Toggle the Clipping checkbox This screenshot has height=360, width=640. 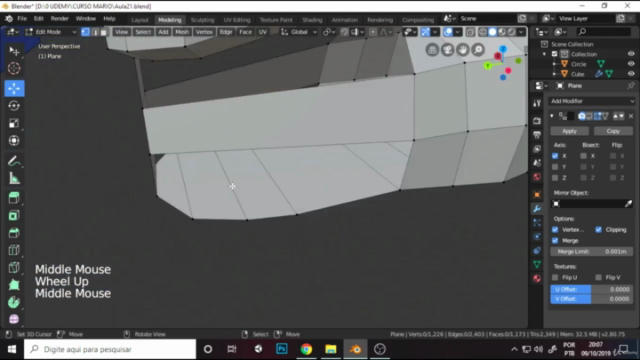point(599,230)
